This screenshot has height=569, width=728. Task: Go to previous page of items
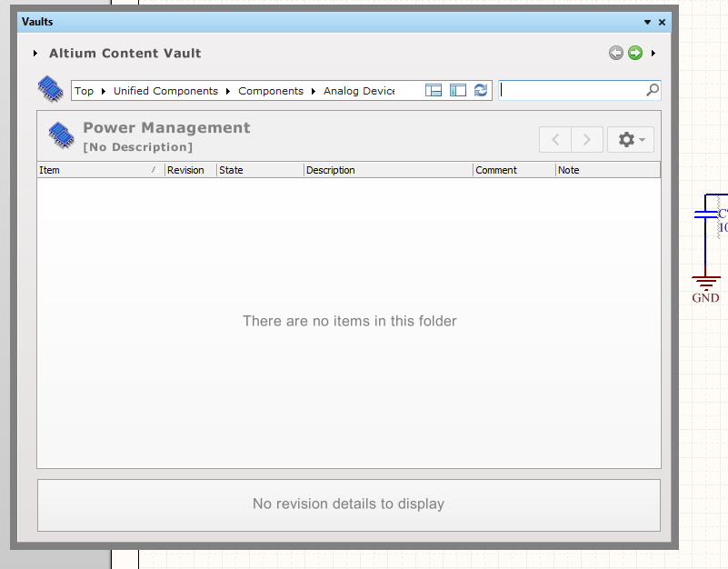pos(555,139)
